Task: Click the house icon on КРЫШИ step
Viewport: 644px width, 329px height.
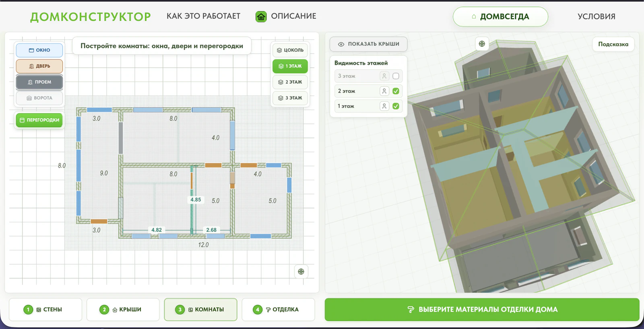Action: 115,310
